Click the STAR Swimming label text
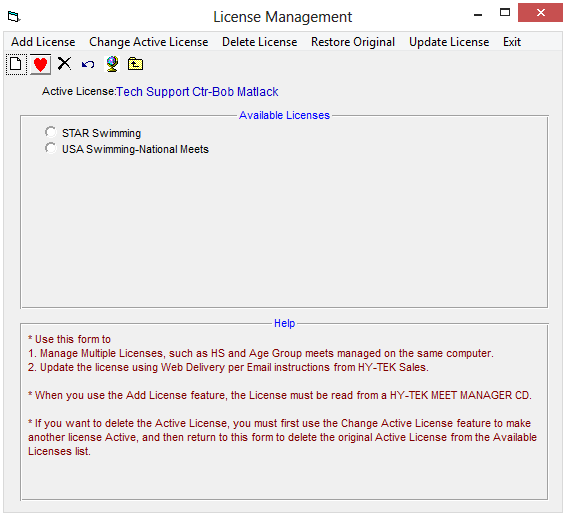 pos(101,133)
